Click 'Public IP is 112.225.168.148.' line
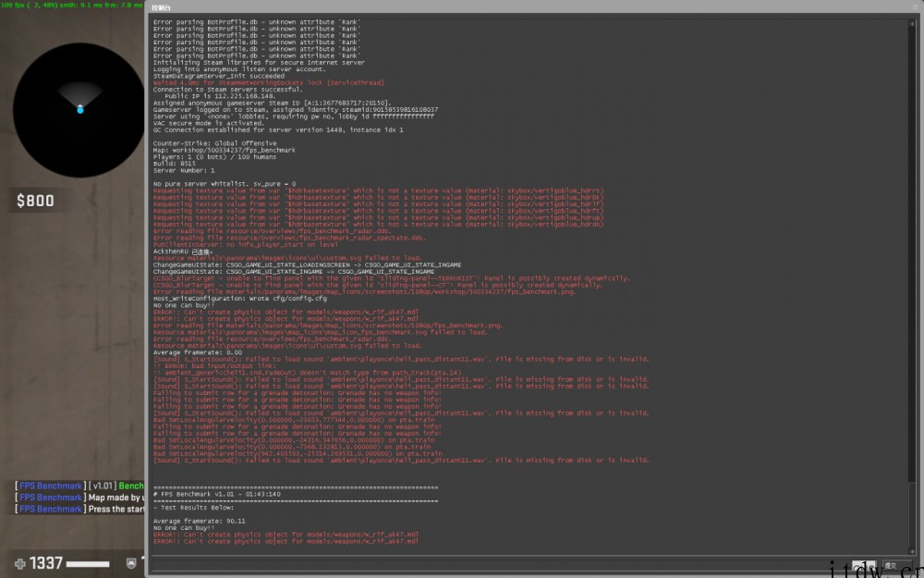 point(220,96)
